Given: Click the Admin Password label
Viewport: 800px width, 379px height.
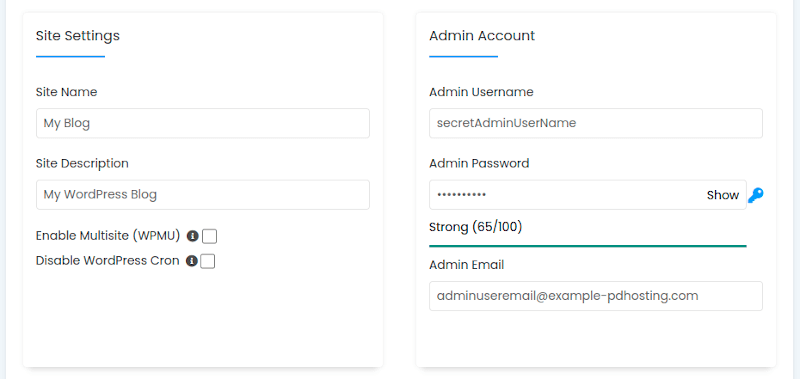Looking at the screenshot, I should click(479, 163).
